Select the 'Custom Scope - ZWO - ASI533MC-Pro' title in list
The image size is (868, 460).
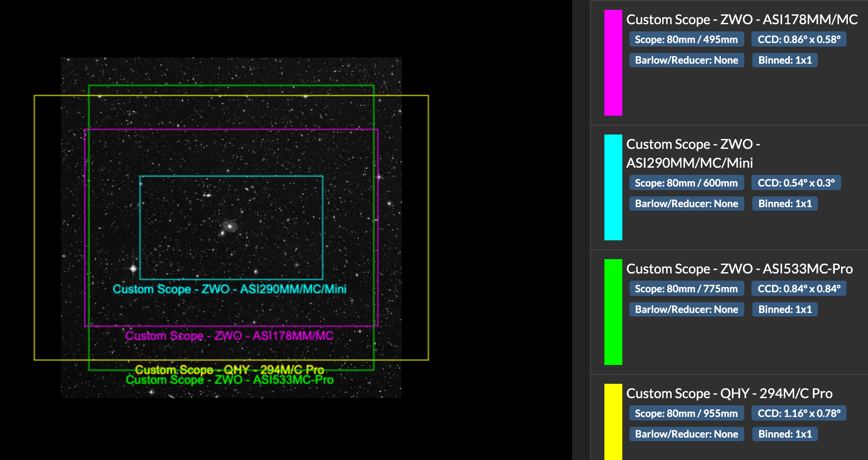[x=739, y=269]
